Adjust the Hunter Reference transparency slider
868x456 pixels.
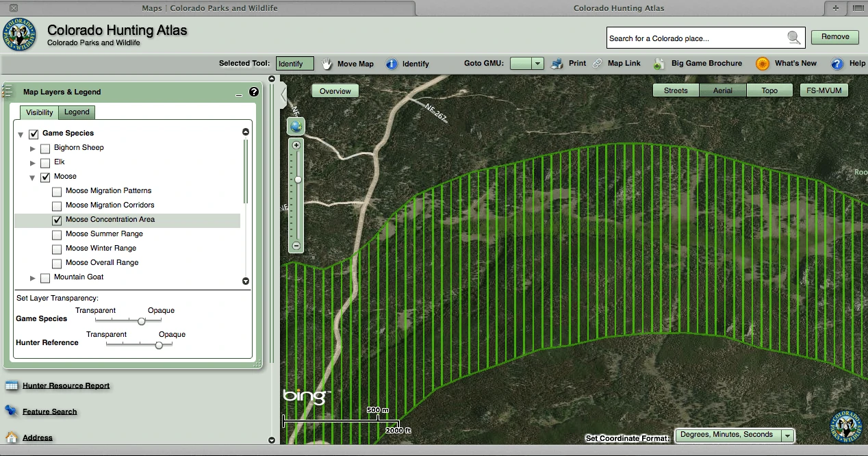pyautogui.click(x=159, y=345)
